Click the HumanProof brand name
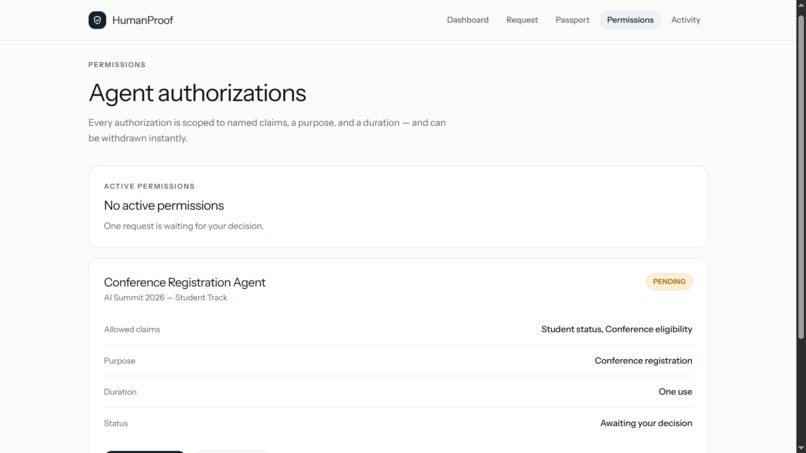The height and width of the screenshot is (453, 806). pyautogui.click(x=142, y=20)
